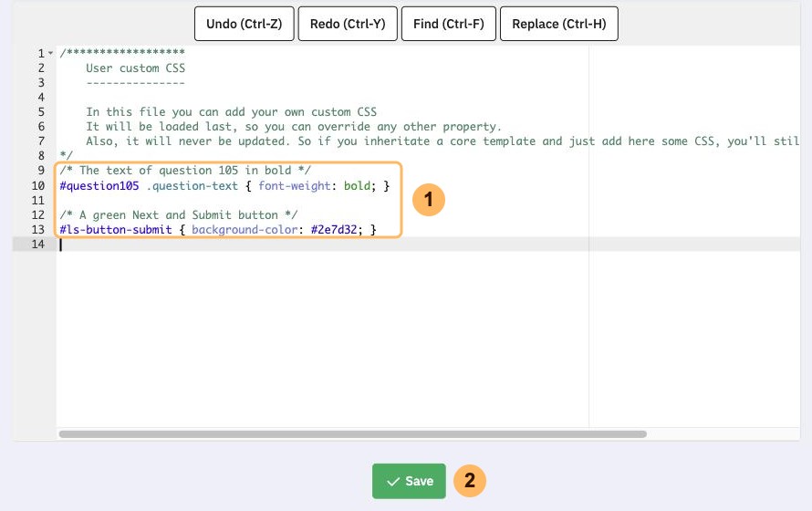Image resolution: width=812 pixels, height=511 pixels.
Task: Click the 'User custom CSS' header comment
Action: [136, 68]
